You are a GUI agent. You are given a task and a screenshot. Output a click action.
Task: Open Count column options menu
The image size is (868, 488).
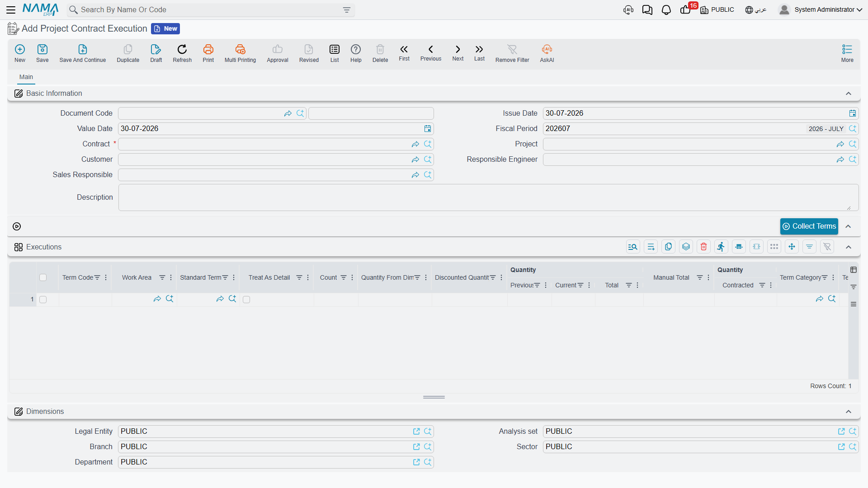pos(352,277)
